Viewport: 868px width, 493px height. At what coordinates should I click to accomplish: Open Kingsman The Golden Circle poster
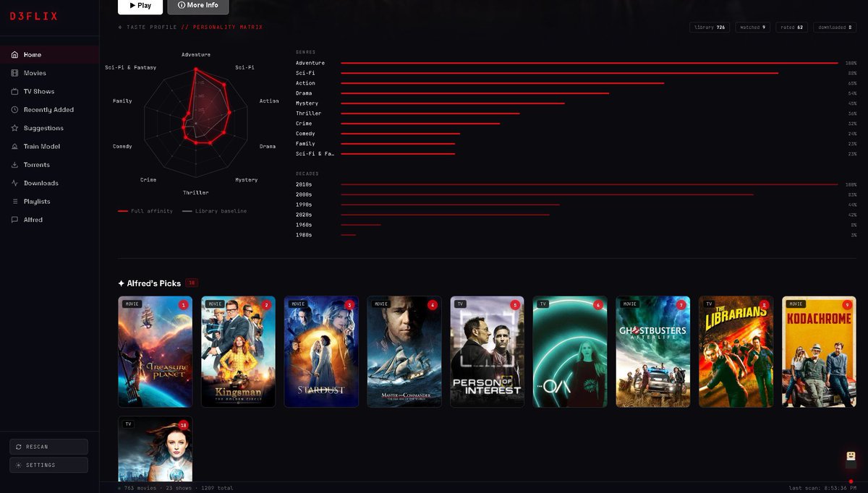point(238,351)
